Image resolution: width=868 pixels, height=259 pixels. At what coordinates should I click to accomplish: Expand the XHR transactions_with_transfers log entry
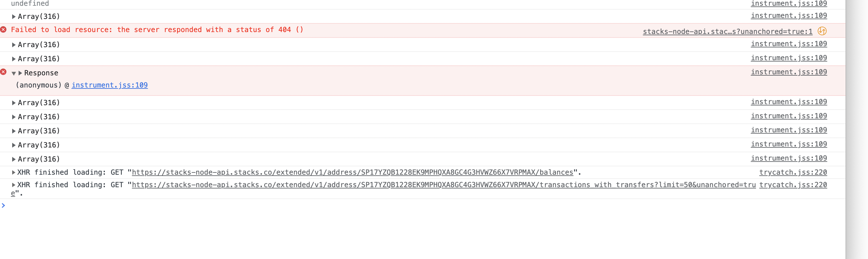pyautogui.click(x=13, y=185)
